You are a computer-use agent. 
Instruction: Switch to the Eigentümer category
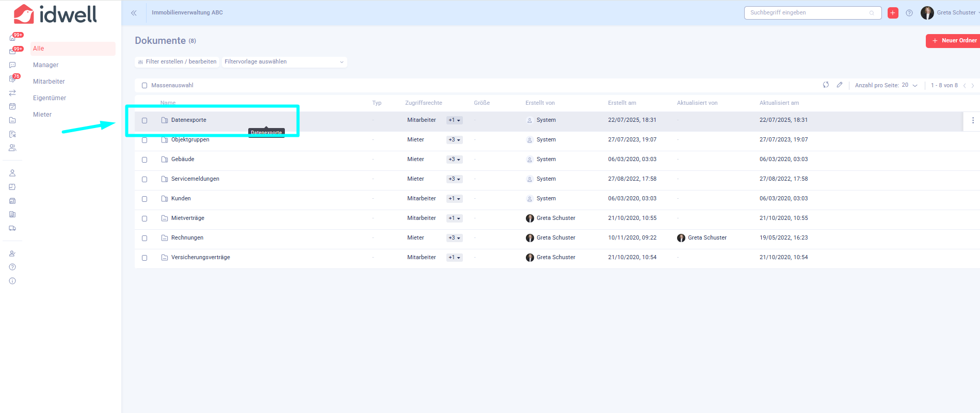click(50, 98)
